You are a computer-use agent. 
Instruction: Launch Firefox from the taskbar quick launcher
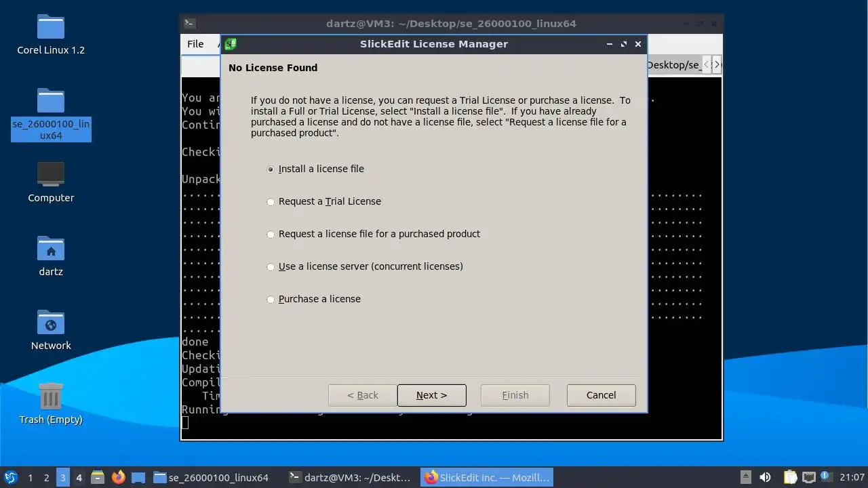click(118, 477)
